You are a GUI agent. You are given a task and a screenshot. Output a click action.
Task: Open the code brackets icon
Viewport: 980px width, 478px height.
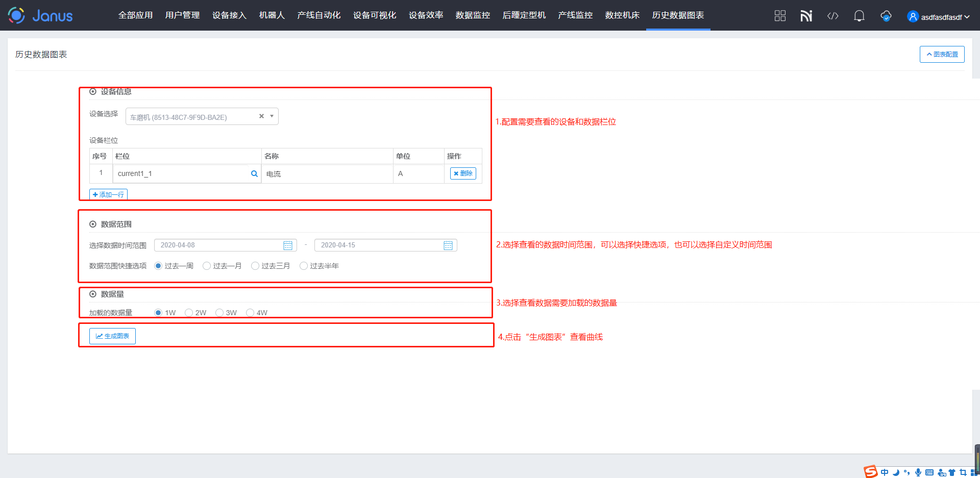point(833,16)
